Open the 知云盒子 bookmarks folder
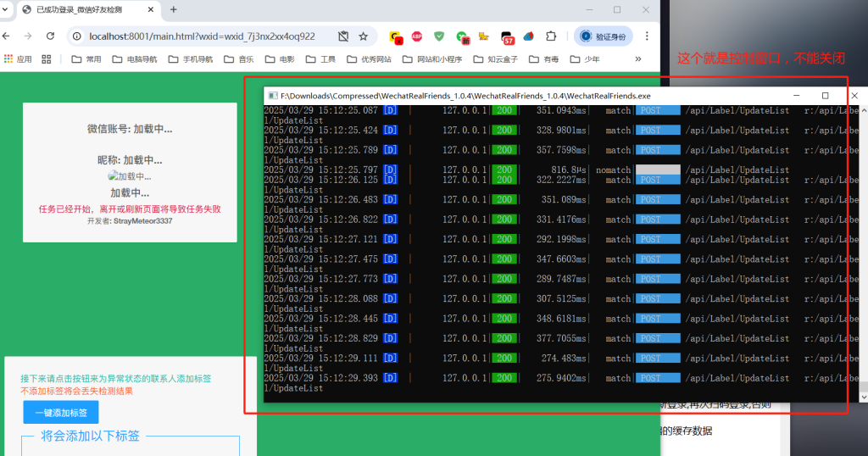Image resolution: width=868 pixels, height=456 pixels. 506,59
